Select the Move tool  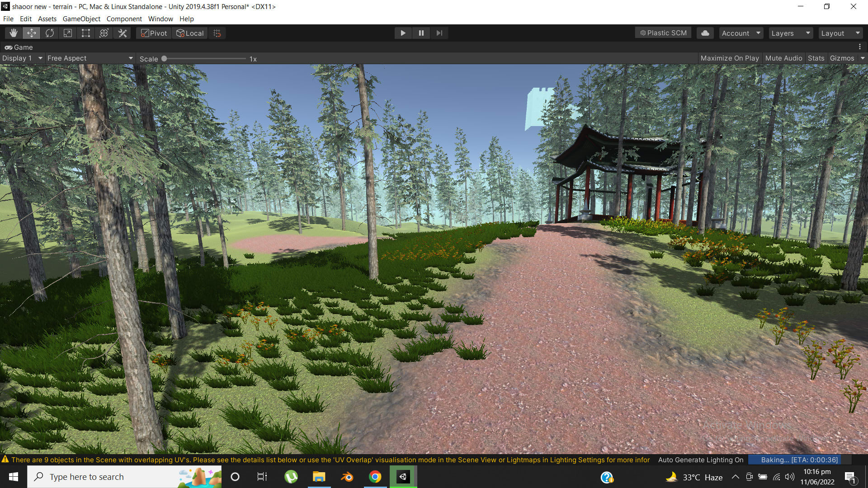click(x=31, y=33)
